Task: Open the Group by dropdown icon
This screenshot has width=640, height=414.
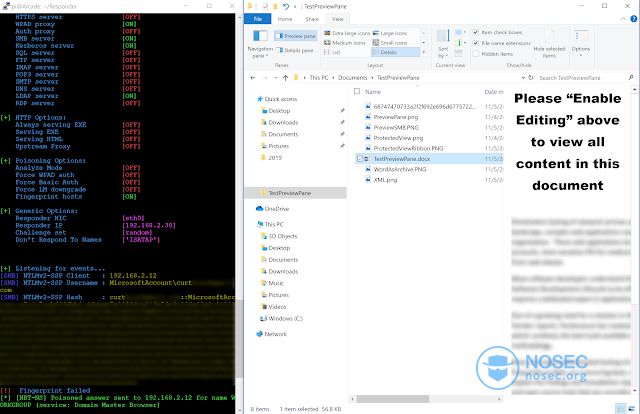Action: [x=460, y=32]
